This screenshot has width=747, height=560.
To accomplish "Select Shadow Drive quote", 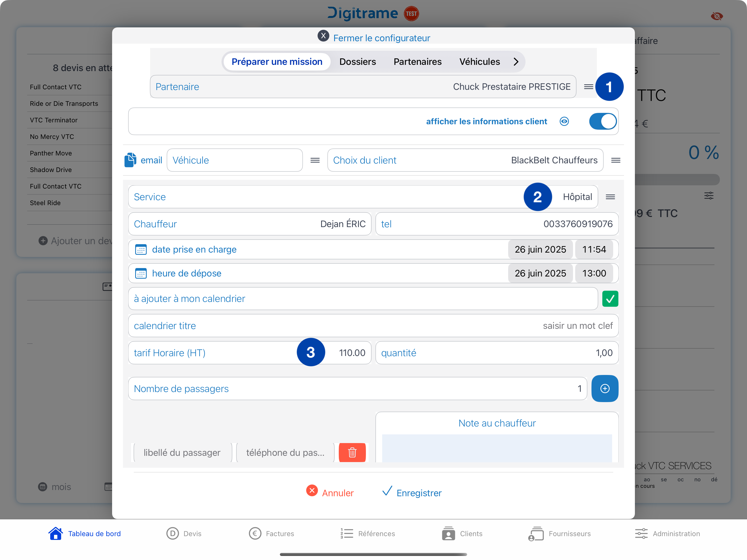I will (51, 170).
